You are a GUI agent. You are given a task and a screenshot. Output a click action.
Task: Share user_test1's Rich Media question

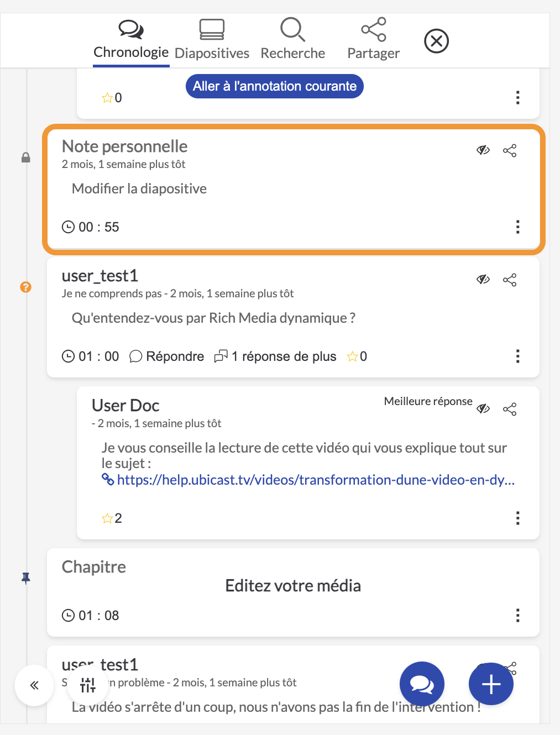point(510,280)
